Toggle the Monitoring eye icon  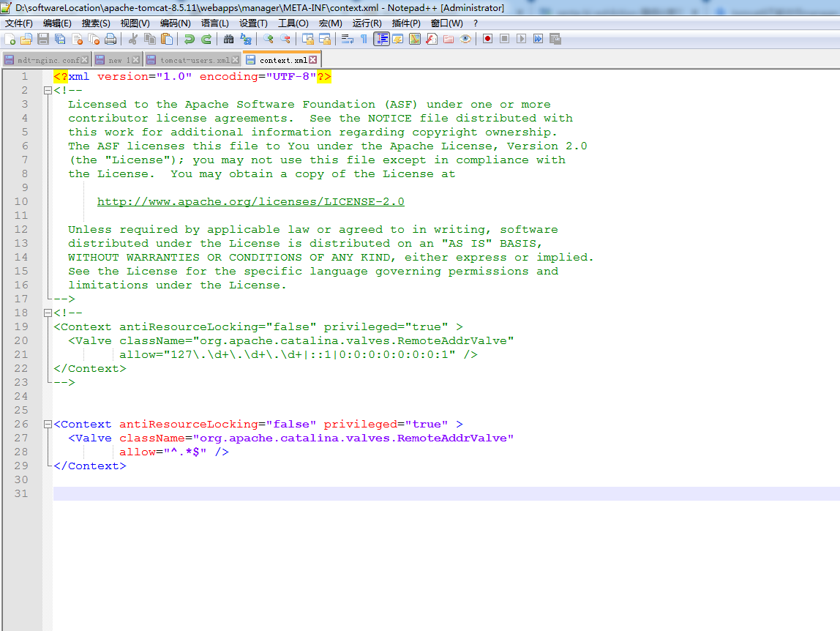465,39
